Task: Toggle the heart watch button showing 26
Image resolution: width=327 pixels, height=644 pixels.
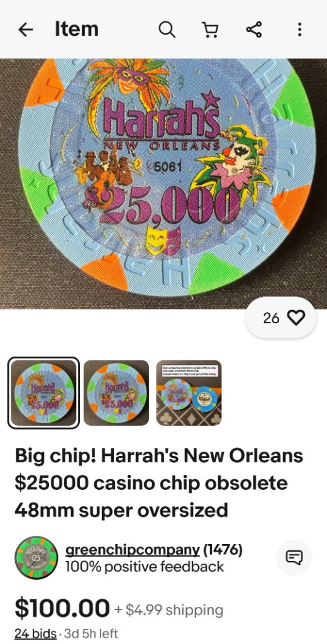Action: pos(280,318)
